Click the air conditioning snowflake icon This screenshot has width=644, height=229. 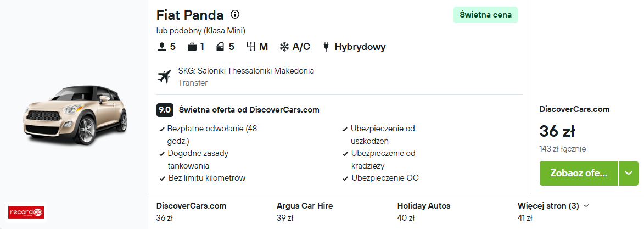tap(284, 47)
